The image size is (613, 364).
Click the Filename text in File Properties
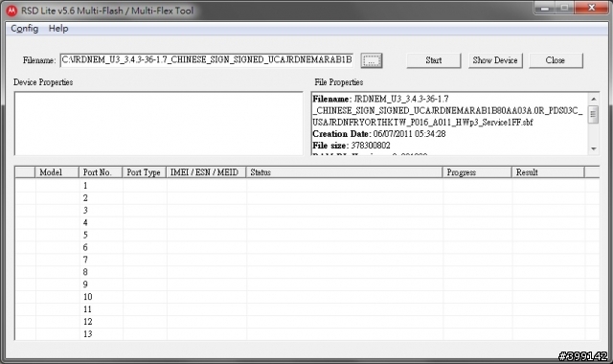click(447, 111)
